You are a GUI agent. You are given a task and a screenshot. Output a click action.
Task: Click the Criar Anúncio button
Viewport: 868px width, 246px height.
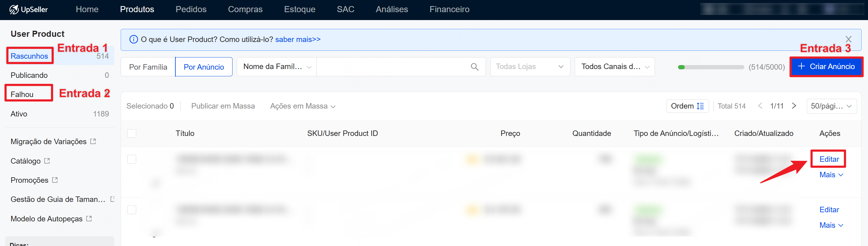[826, 66]
